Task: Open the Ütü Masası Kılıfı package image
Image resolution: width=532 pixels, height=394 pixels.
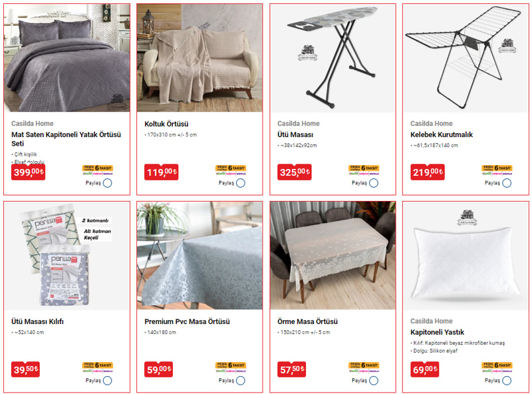Action: coord(67,256)
